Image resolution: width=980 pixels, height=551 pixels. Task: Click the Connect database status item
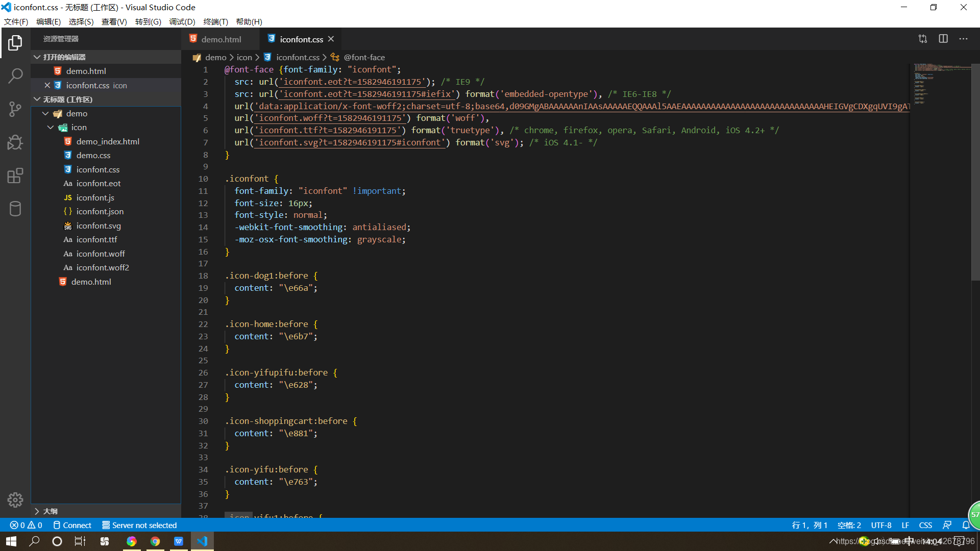pos(72,525)
